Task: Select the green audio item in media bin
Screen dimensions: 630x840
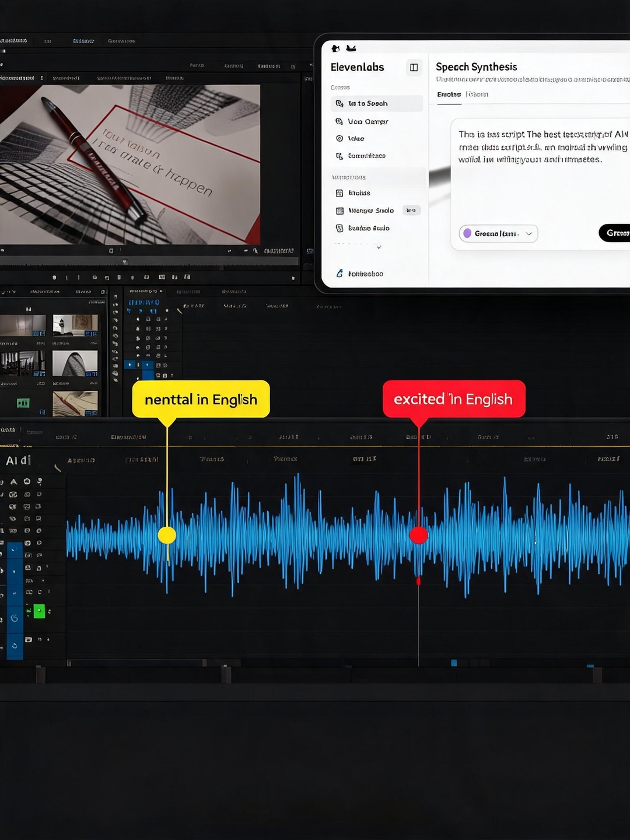Action: coord(23,403)
